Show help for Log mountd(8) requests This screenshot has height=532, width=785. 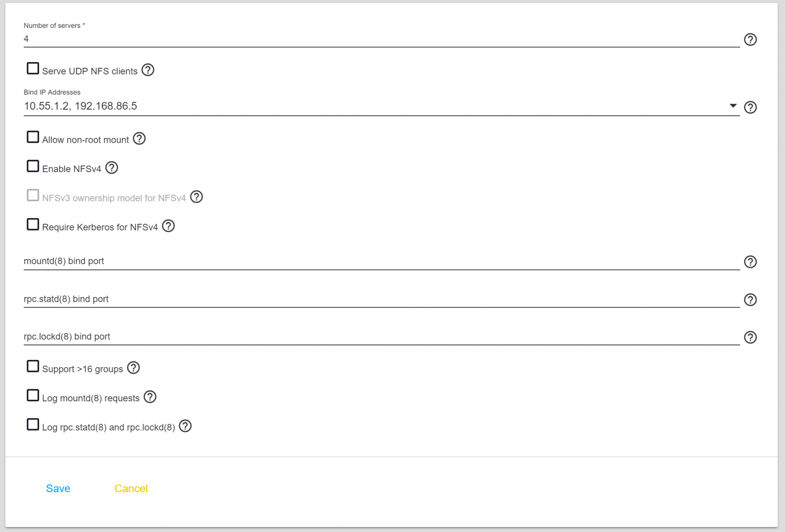coord(150,397)
